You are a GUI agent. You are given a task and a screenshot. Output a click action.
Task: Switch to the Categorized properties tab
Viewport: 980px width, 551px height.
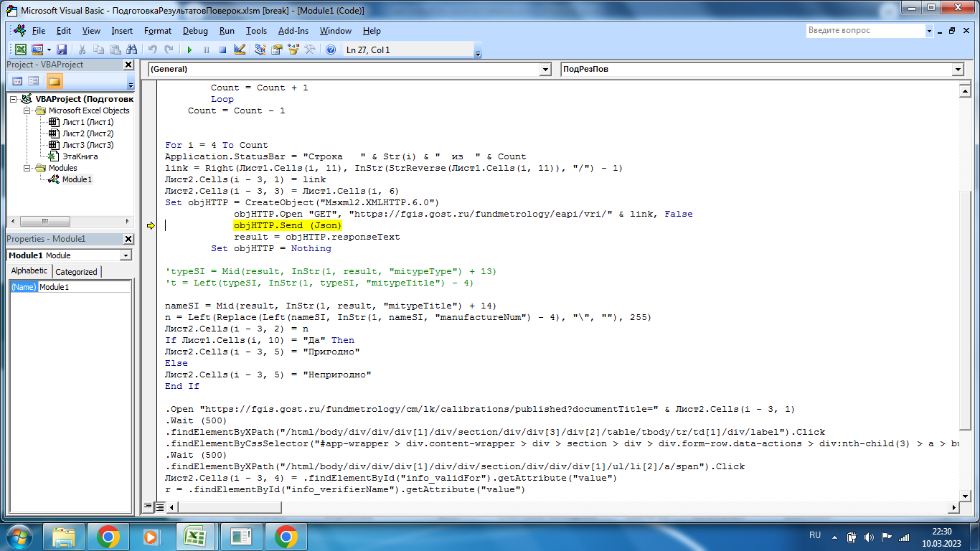tap(76, 271)
